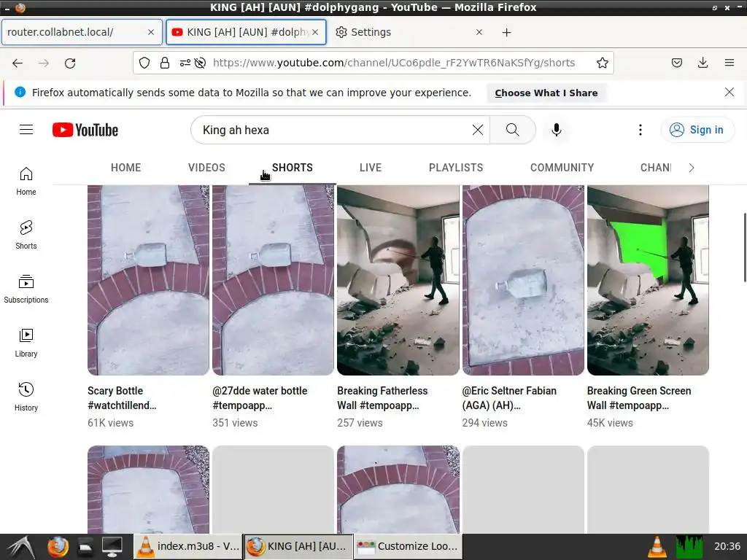Screen dimensions: 747x560
Task: Open a new tab with the plus button
Action: tap(507, 32)
